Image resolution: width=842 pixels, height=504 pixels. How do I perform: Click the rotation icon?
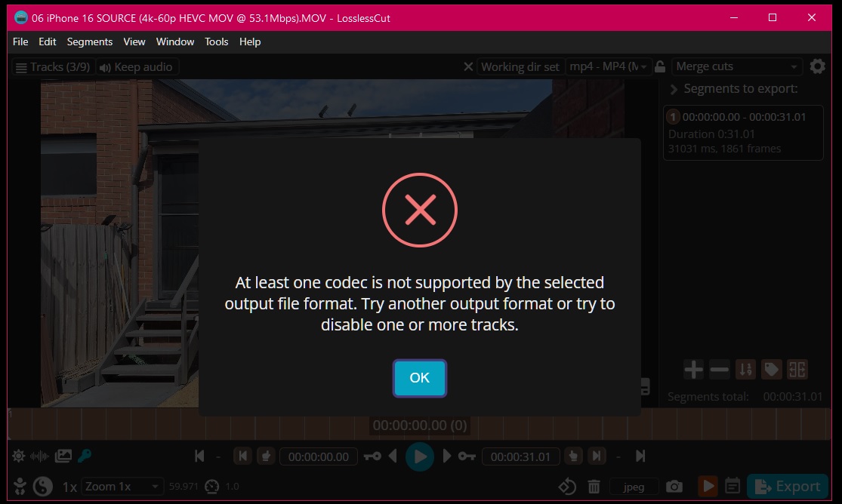[x=567, y=487]
